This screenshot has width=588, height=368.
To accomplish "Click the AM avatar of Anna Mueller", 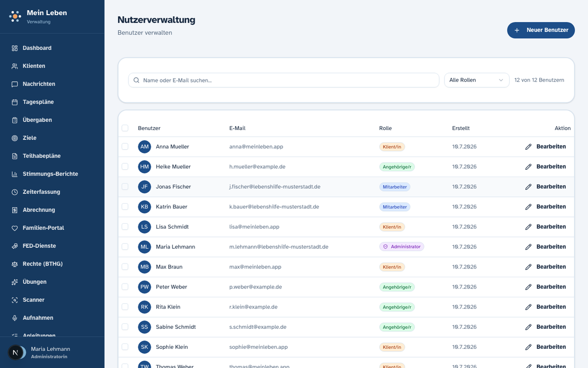I will click(x=145, y=147).
